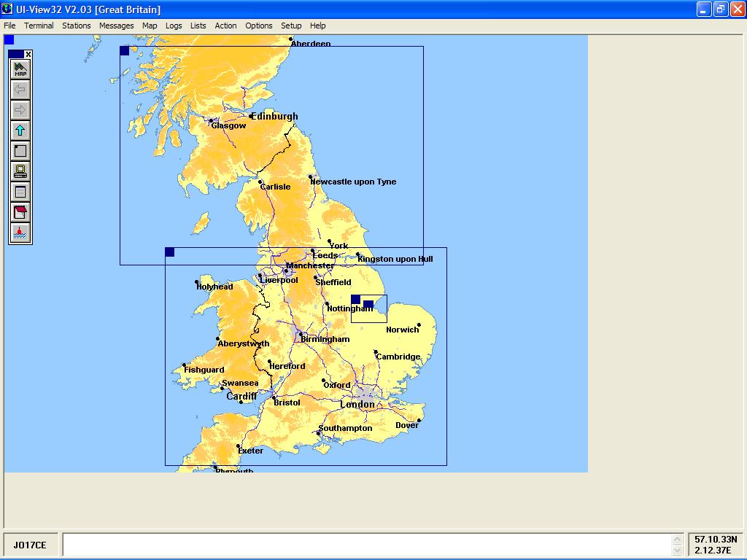Open the Action menu
Viewport: 747px width, 560px height.
[225, 26]
